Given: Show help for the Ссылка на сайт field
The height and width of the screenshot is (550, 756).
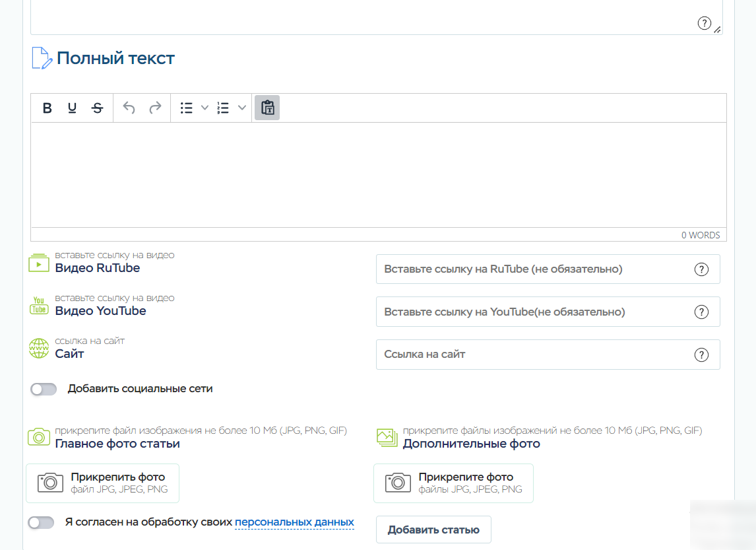Looking at the screenshot, I should click(701, 355).
